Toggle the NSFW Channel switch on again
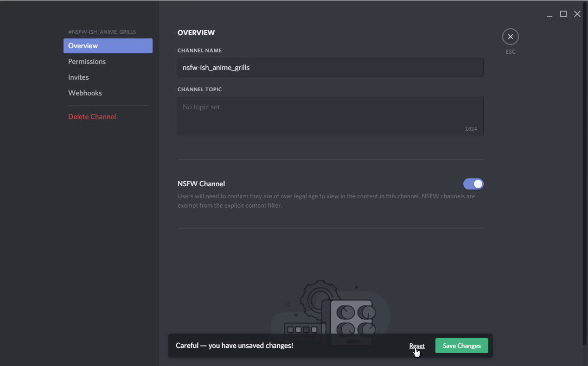Viewport: 588px width, 366px height. coord(473,184)
